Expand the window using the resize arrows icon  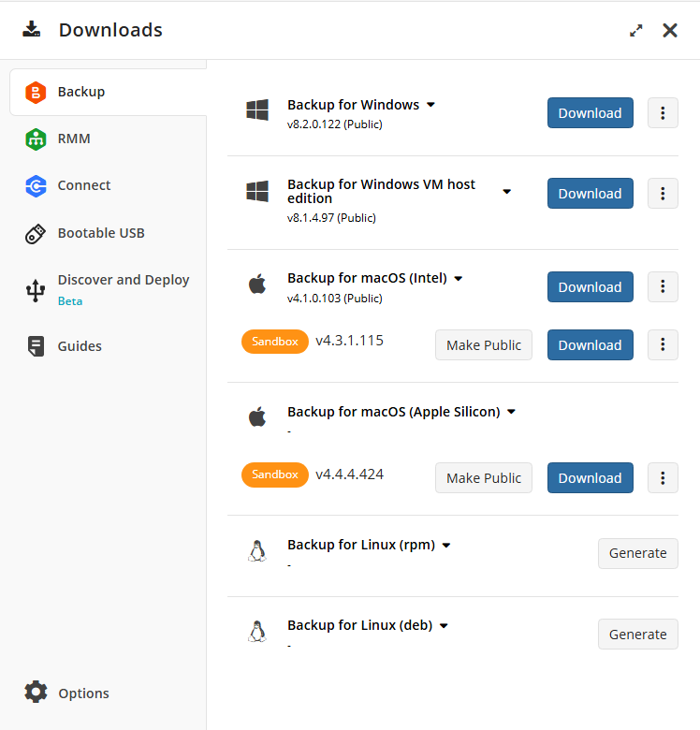pyautogui.click(x=636, y=30)
